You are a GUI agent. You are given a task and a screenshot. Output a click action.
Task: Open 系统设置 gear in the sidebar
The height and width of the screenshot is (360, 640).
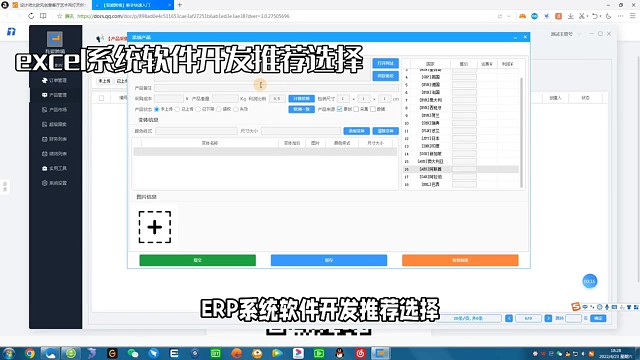(54, 183)
